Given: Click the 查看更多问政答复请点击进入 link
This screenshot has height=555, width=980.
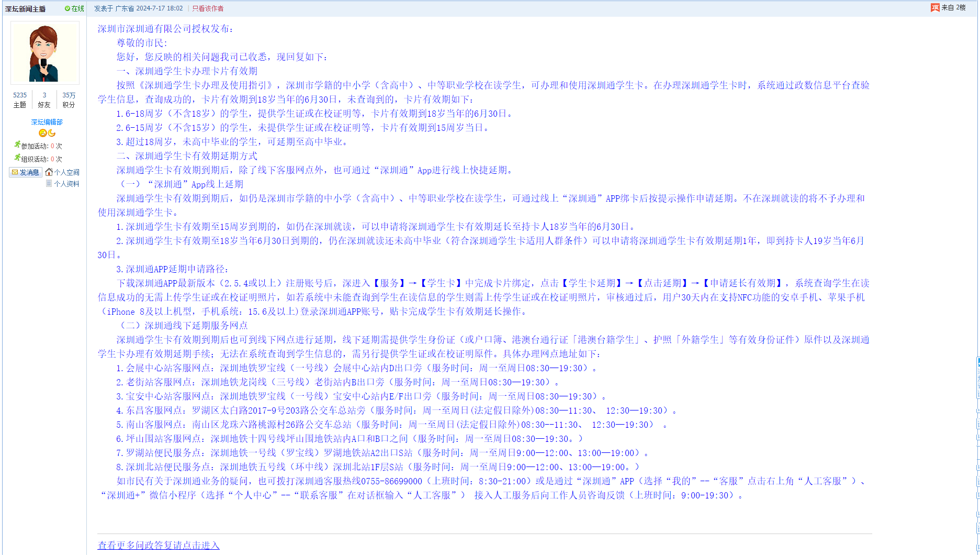Looking at the screenshot, I should [159, 545].
